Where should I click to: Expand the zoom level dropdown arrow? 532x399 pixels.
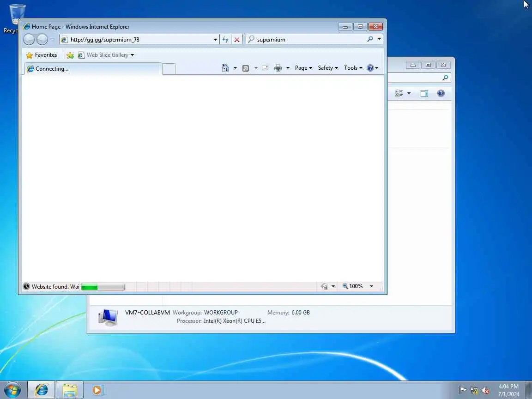[x=371, y=286]
